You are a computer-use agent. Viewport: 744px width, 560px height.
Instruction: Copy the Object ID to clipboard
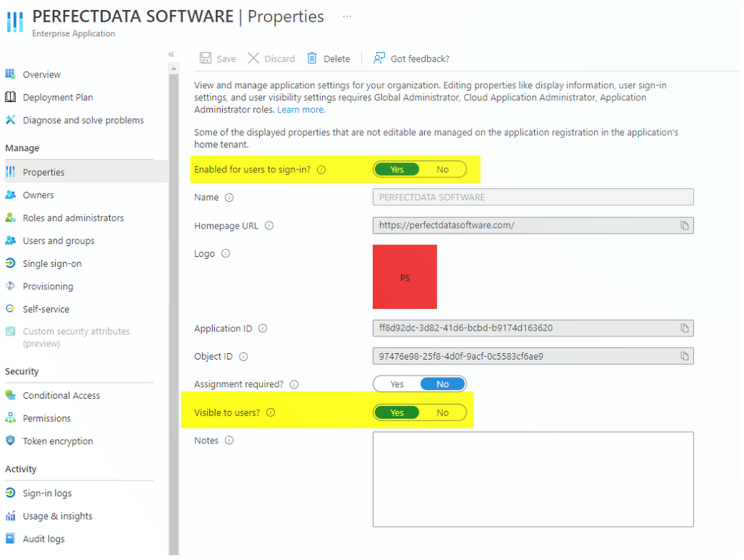684,356
